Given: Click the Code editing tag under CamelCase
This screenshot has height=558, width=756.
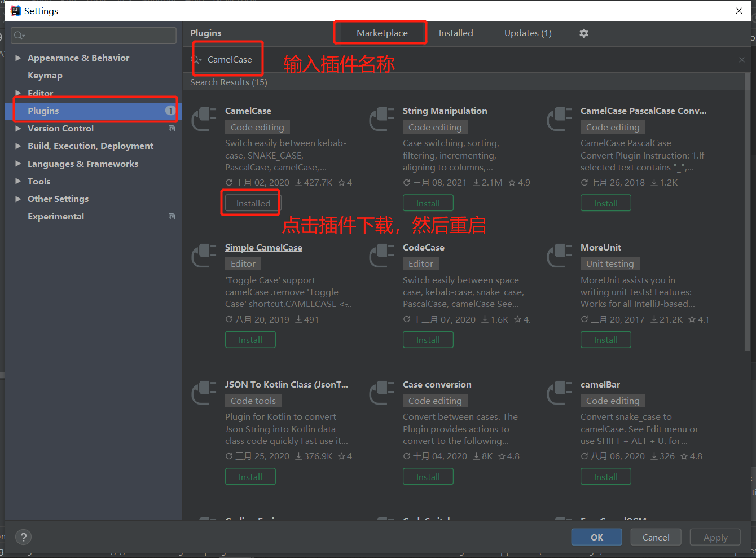Looking at the screenshot, I should coord(257,128).
